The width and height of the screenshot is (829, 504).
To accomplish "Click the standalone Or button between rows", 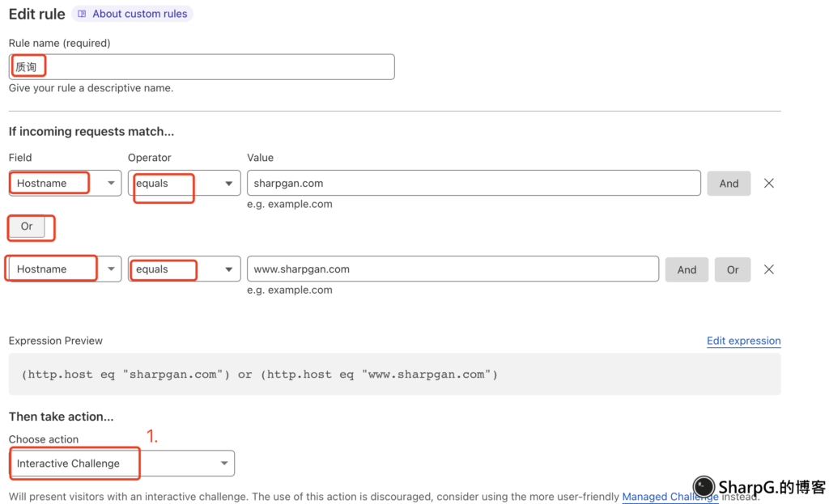I will 27,227.
